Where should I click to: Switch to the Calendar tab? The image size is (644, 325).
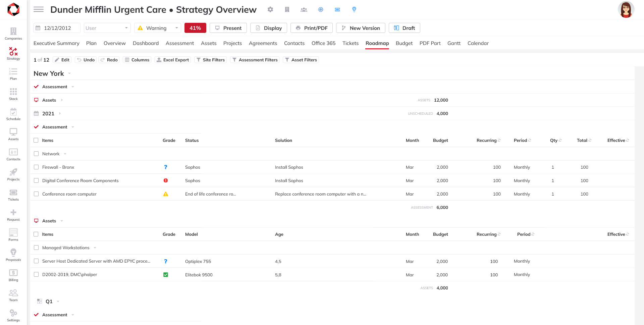478,43
